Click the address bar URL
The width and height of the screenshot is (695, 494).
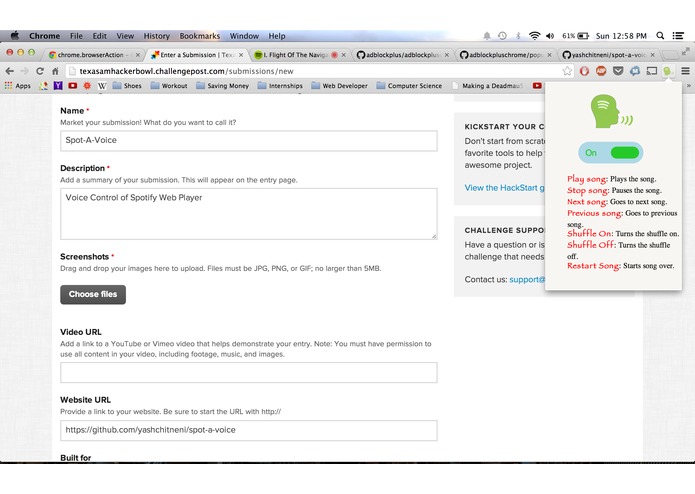pyautogui.click(x=186, y=71)
